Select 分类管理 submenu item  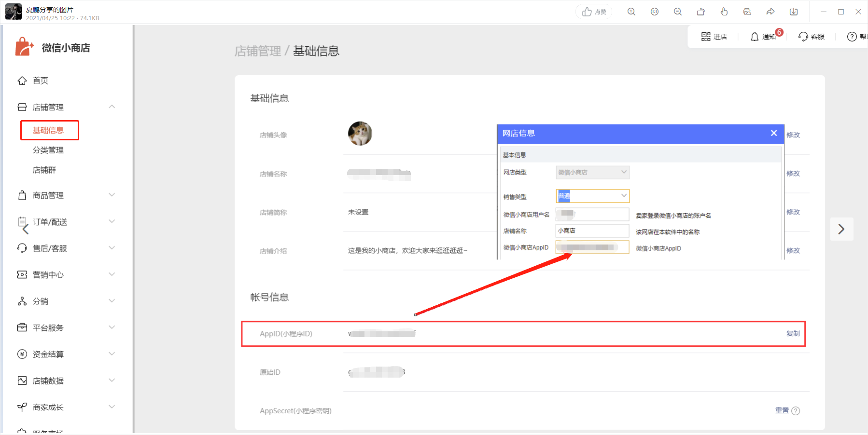point(48,150)
